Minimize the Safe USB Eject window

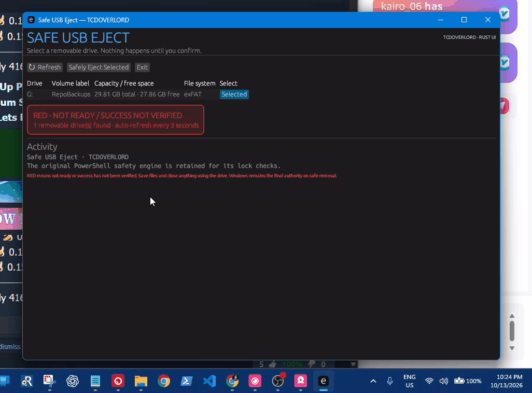point(441,20)
